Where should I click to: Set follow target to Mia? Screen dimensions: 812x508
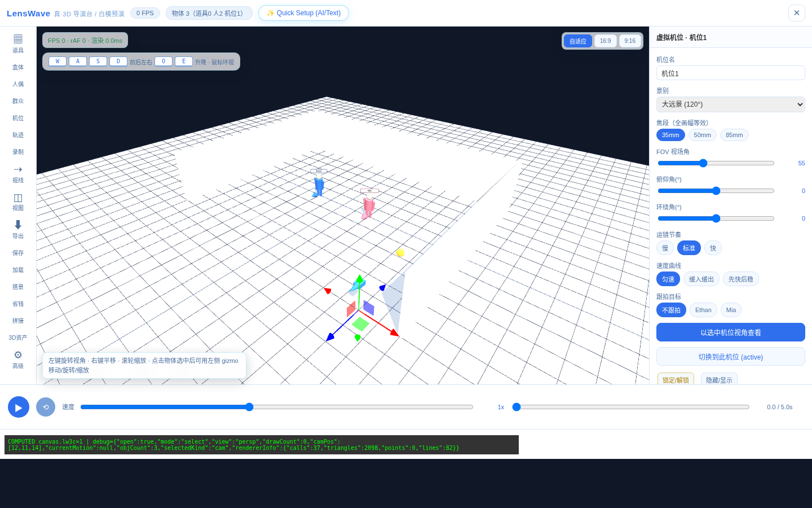point(731,310)
